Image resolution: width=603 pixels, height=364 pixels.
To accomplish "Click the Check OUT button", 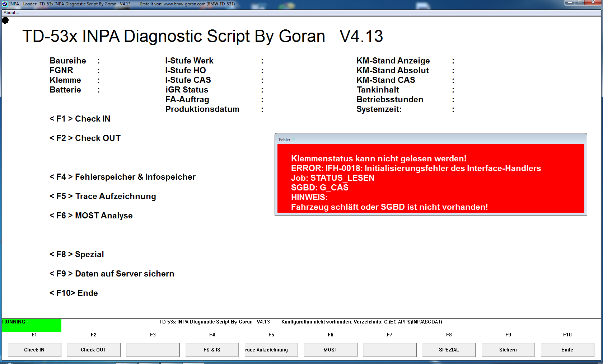I will pos(94,350).
